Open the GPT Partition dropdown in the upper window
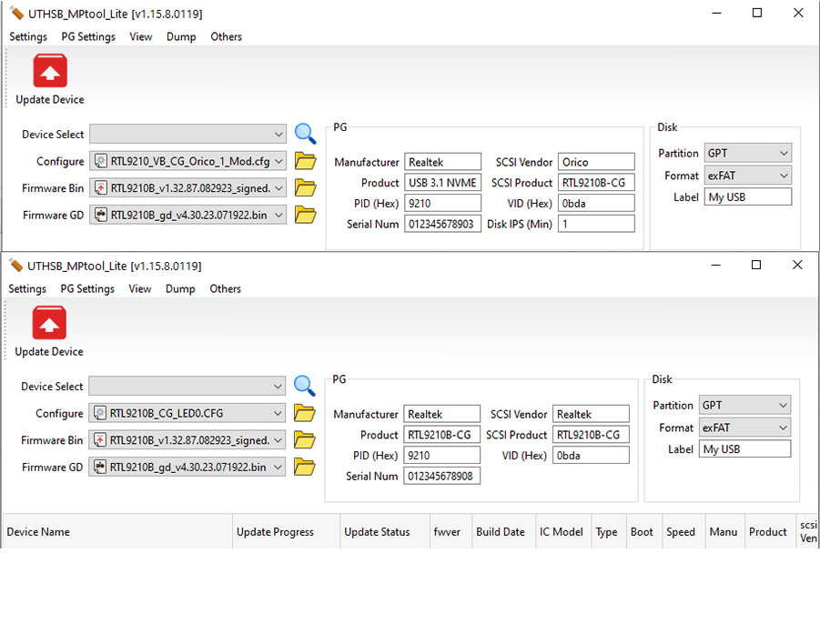 [x=783, y=154]
